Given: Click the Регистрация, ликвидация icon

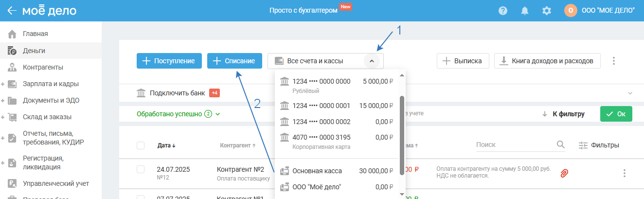Looking at the screenshot, I should point(13,163).
